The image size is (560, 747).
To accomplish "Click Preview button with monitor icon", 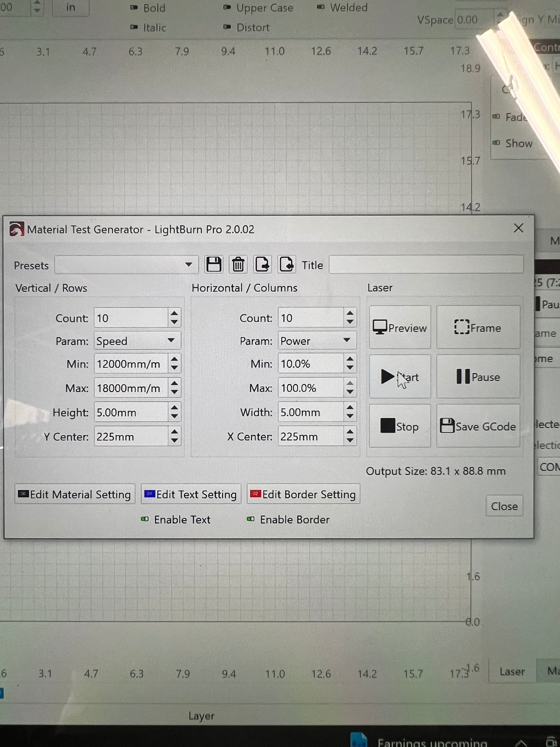I will coord(400,327).
